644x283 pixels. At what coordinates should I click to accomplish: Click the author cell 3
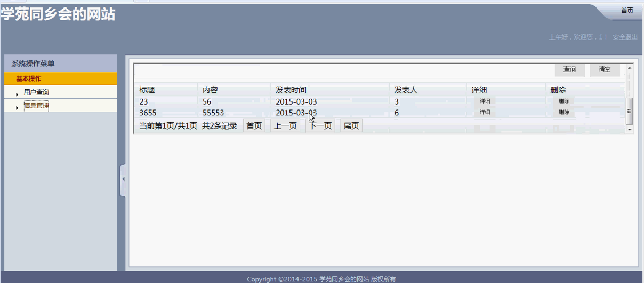pos(397,101)
